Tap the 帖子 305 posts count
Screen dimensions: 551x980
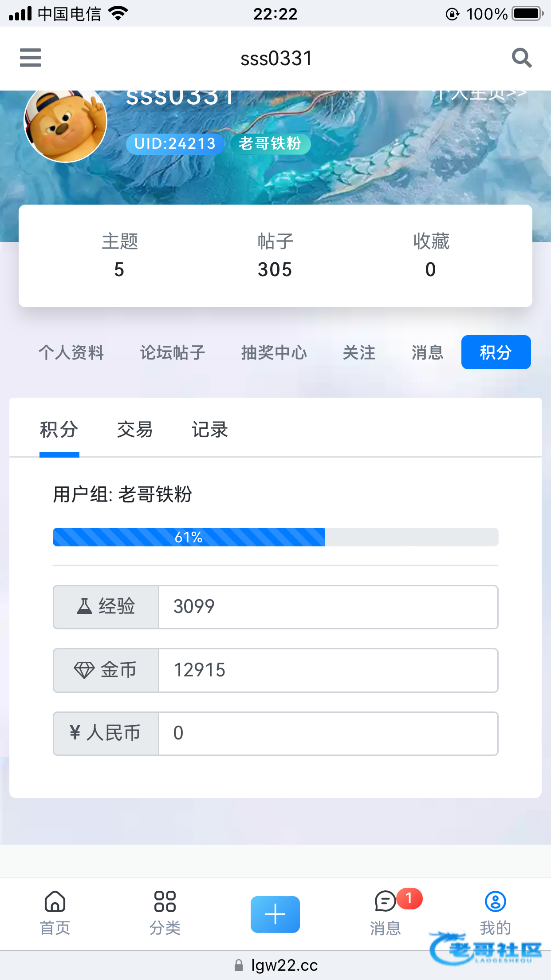click(275, 255)
